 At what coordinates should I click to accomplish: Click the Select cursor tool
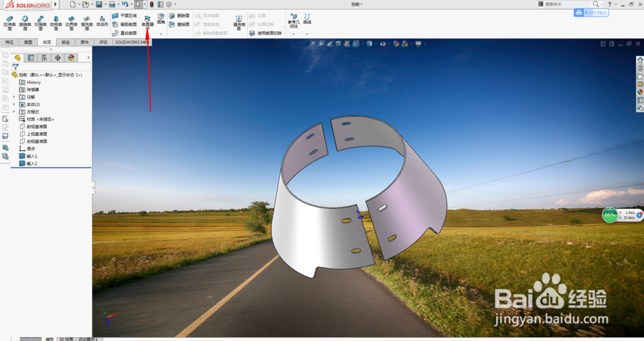[x=138, y=5]
